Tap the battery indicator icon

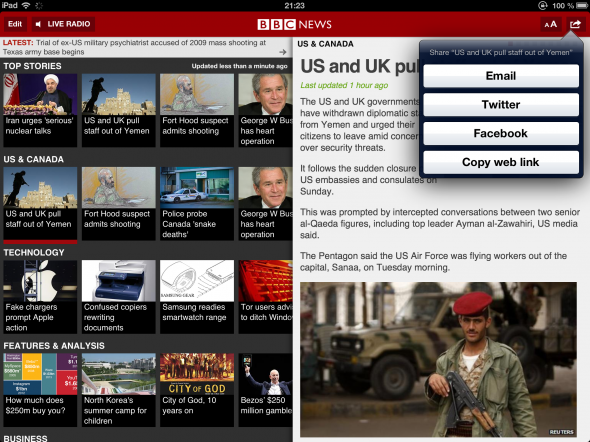(x=582, y=6)
